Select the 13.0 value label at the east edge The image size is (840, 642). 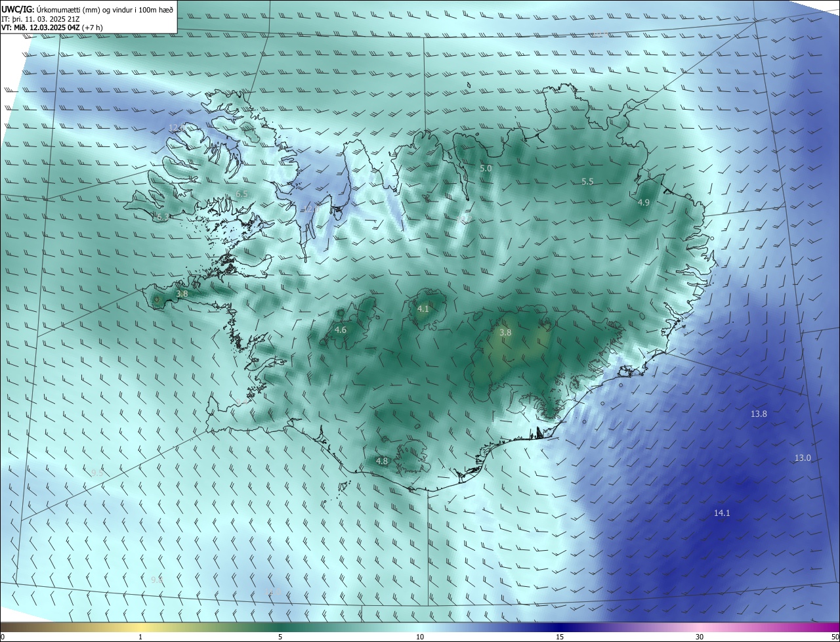tap(803, 458)
